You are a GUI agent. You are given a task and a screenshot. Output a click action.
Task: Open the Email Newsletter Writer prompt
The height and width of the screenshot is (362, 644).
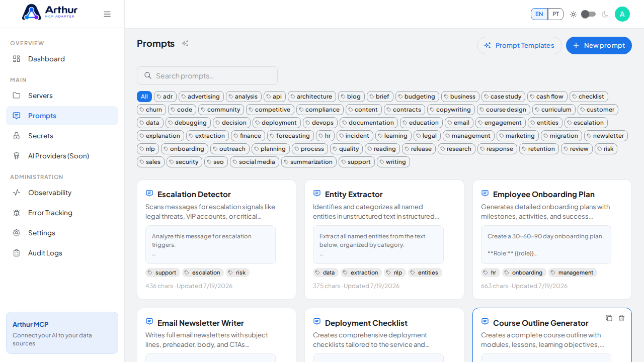tap(216, 335)
